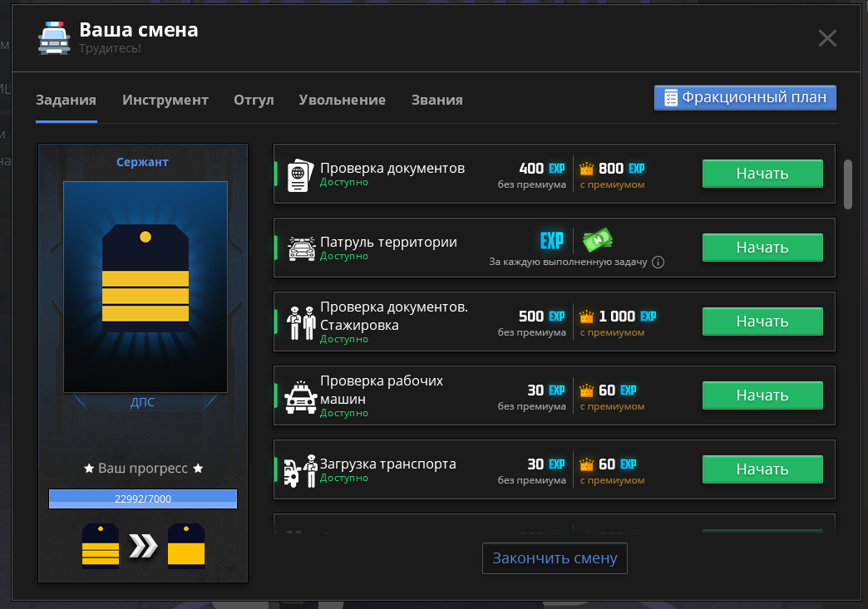Viewport: 868px width, 609px height.
Task: Switch to the Инструмент tab
Action: (165, 101)
